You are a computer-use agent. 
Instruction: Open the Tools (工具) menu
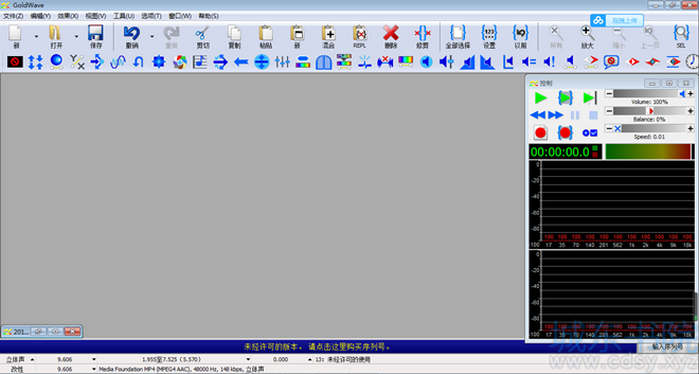pyautogui.click(x=123, y=16)
